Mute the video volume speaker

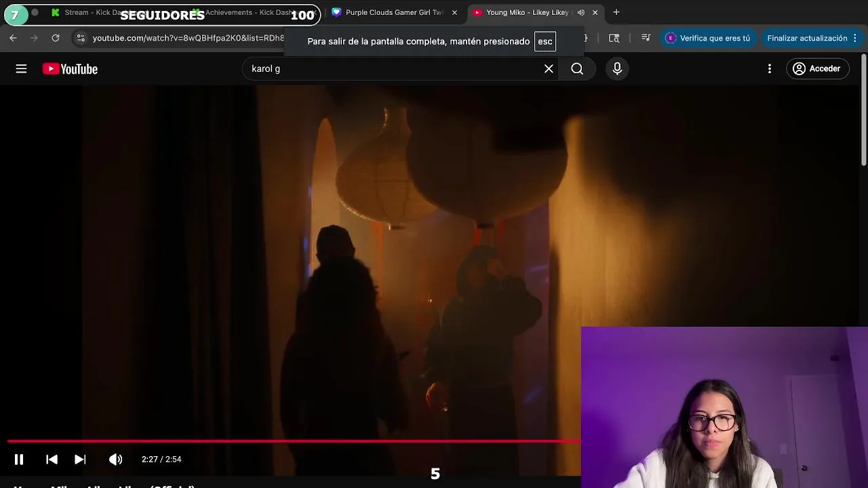116,460
